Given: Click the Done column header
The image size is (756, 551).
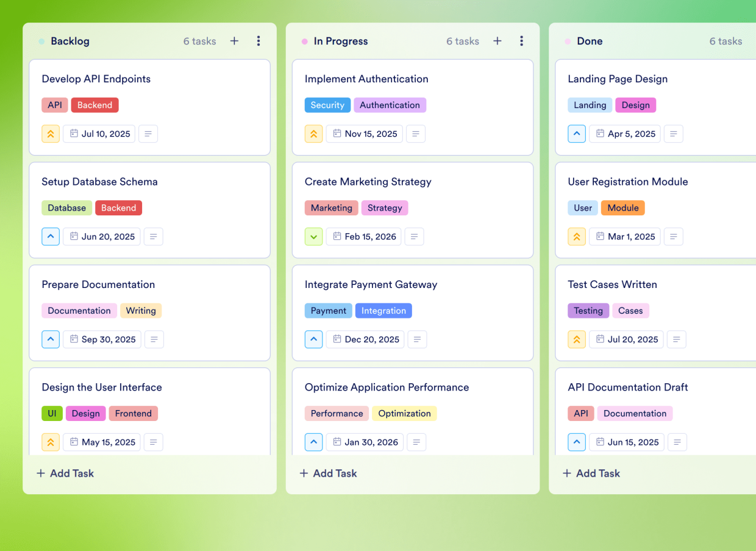Looking at the screenshot, I should (x=590, y=41).
